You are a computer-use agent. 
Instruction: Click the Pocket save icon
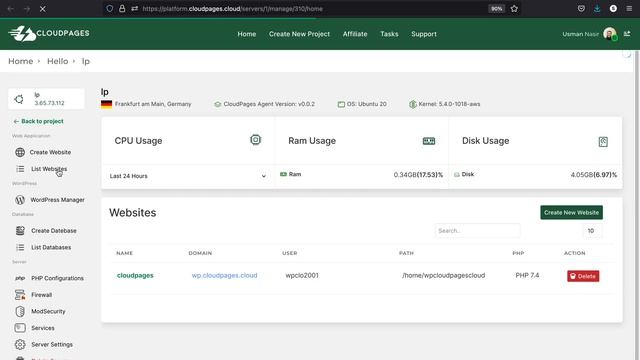click(x=581, y=9)
